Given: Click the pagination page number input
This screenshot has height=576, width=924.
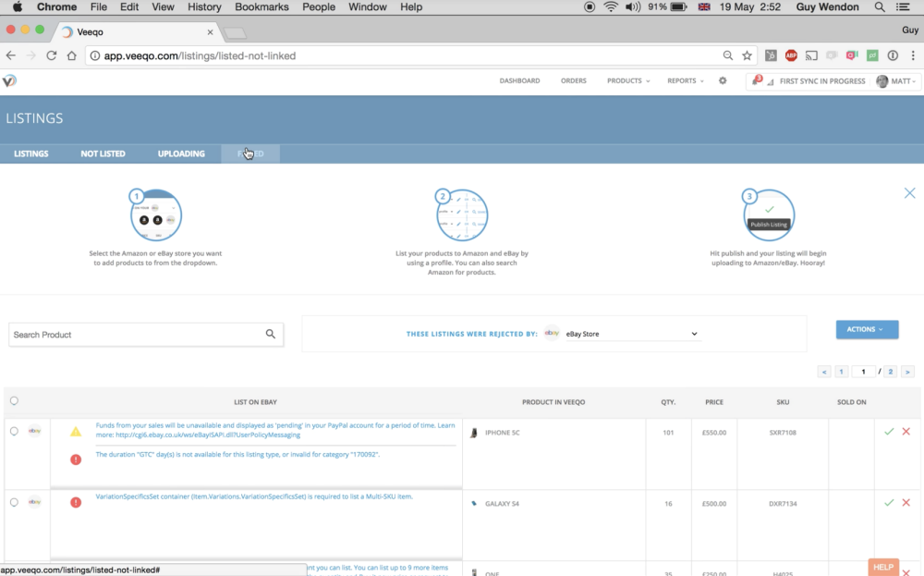Looking at the screenshot, I should click(863, 372).
